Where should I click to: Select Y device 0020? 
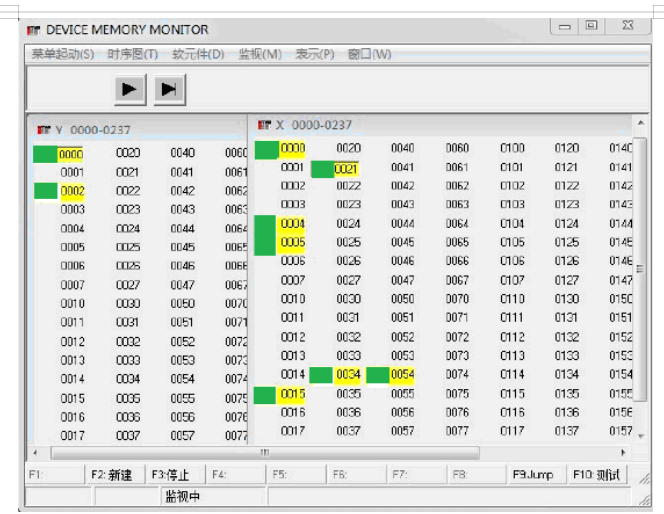(x=128, y=153)
